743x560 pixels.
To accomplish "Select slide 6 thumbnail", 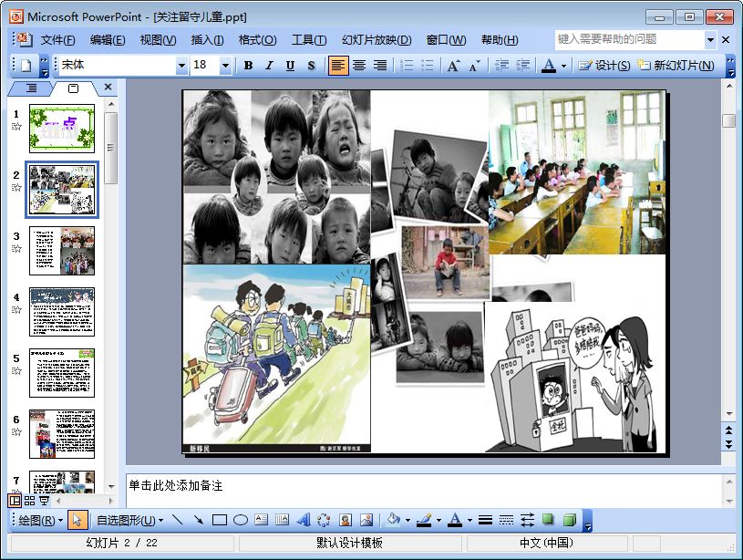I will 62,434.
